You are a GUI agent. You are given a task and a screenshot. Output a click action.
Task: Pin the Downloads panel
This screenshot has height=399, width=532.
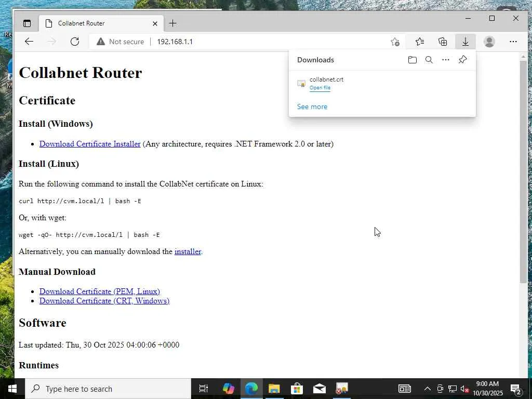coord(462,60)
